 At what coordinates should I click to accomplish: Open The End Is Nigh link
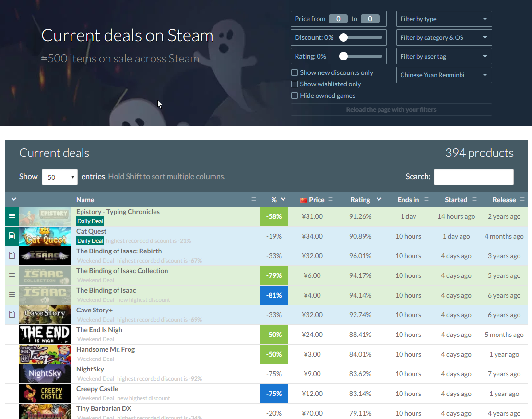[x=99, y=330]
